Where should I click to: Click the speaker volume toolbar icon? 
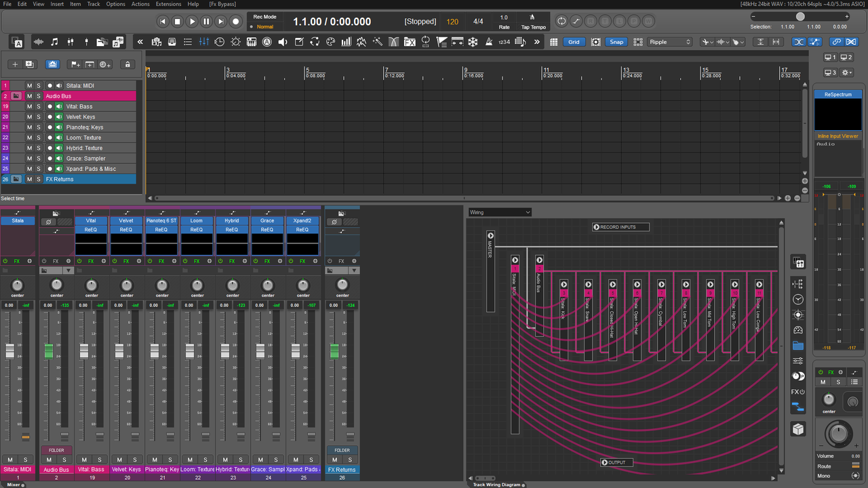click(283, 42)
